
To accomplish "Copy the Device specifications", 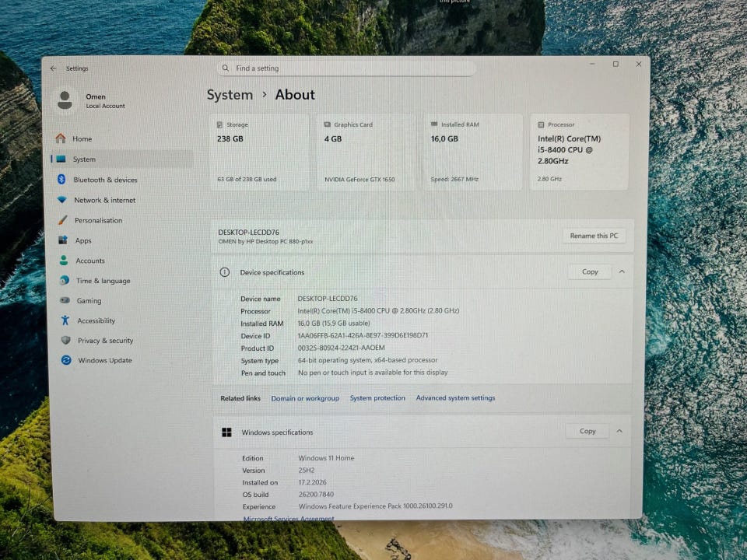I will (590, 272).
